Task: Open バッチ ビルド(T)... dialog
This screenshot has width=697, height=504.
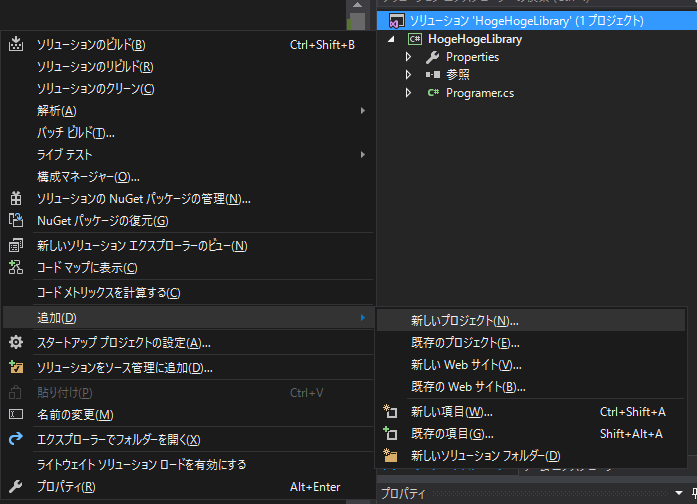Action: click(188, 132)
